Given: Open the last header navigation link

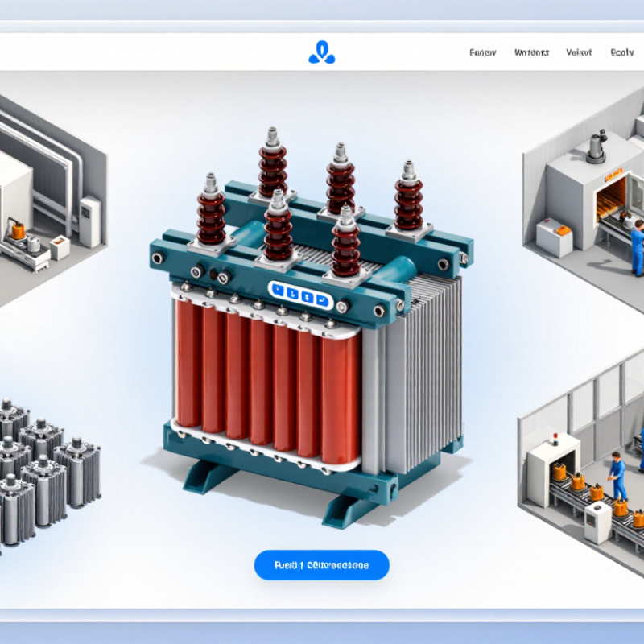Looking at the screenshot, I should pos(621,52).
